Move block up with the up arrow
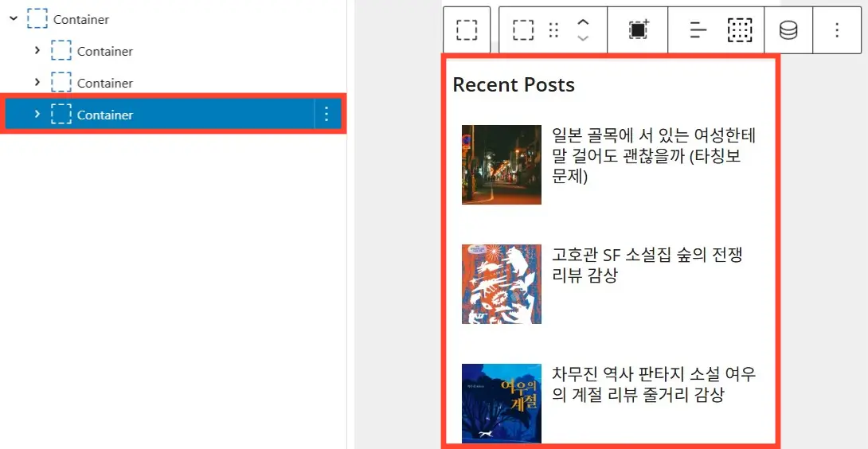868x449 pixels. point(583,22)
